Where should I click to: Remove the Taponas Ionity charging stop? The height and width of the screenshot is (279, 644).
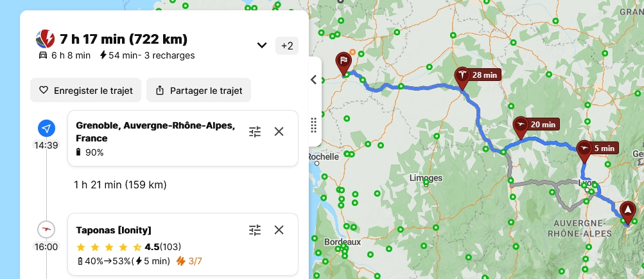point(279,230)
